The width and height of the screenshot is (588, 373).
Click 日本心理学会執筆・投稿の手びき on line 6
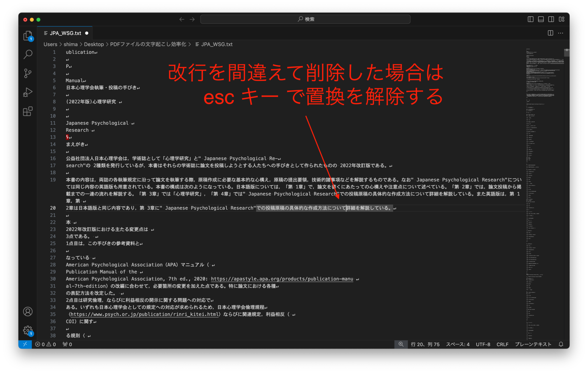[x=101, y=88]
